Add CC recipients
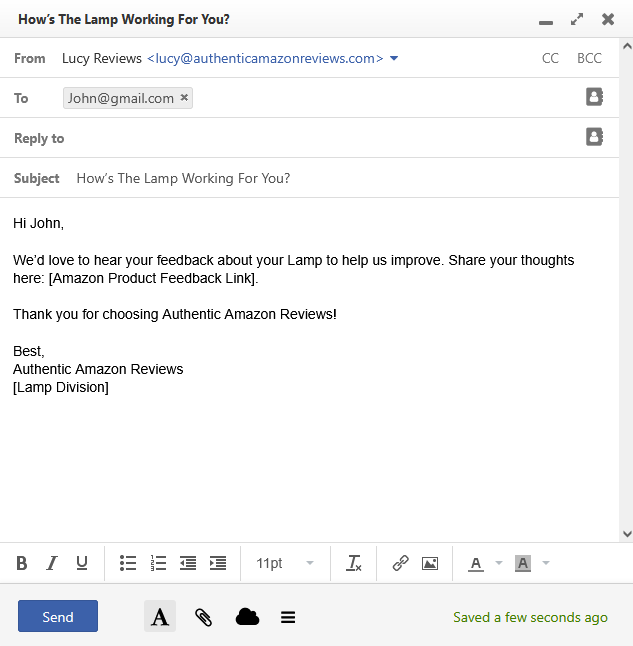This screenshot has width=633, height=646. [550, 58]
